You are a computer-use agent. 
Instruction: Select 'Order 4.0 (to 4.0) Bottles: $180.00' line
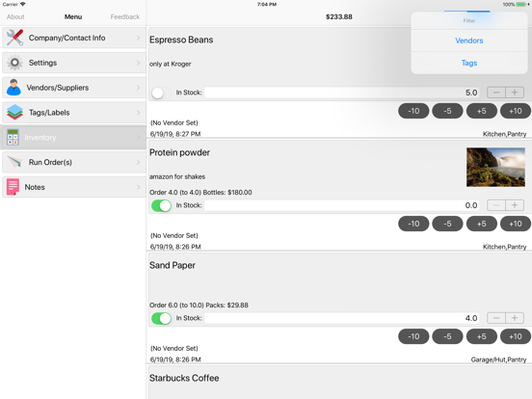[x=200, y=193]
